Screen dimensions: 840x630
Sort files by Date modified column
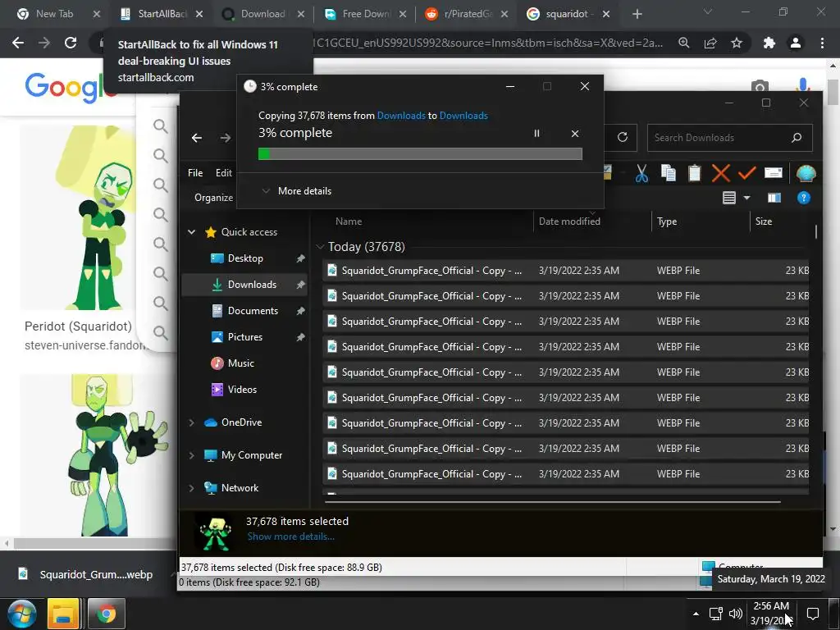coord(569,221)
